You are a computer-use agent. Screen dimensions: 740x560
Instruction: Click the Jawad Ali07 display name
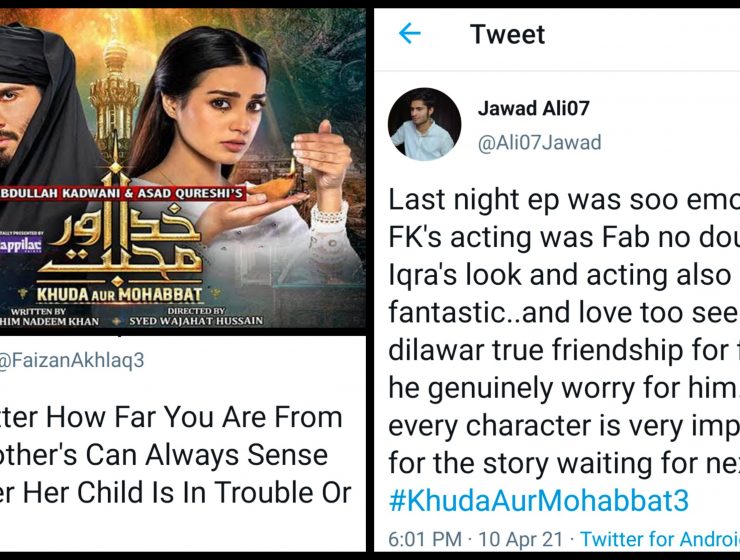point(533,109)
